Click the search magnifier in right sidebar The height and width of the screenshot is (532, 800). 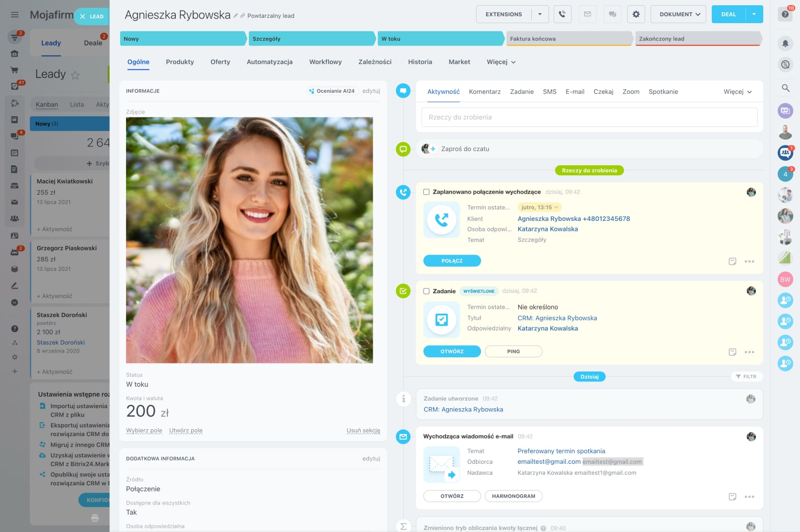pos(785,88)
